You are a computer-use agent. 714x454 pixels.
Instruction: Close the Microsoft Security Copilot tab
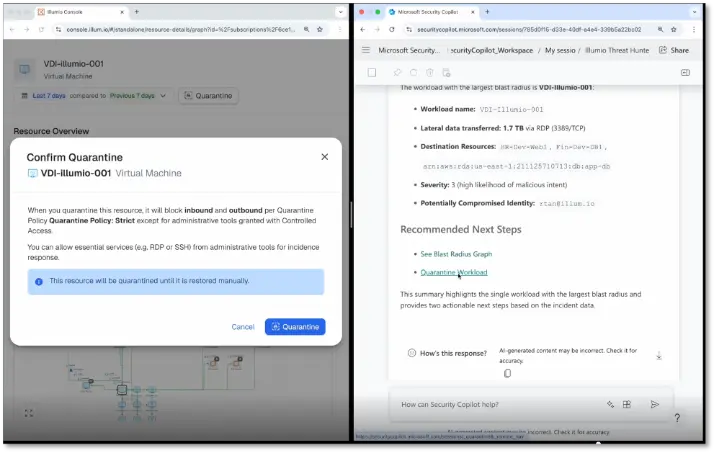pos(473,12)
